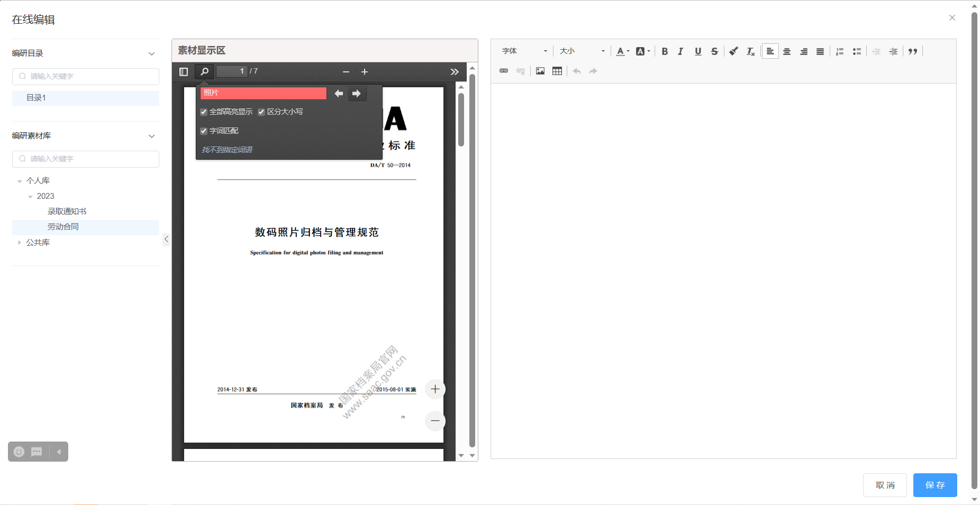This screenshot has width=980, height=505.
Task: Collapse the 个人库 tree node
Action: pyautogui.click(x=20, y=181)
